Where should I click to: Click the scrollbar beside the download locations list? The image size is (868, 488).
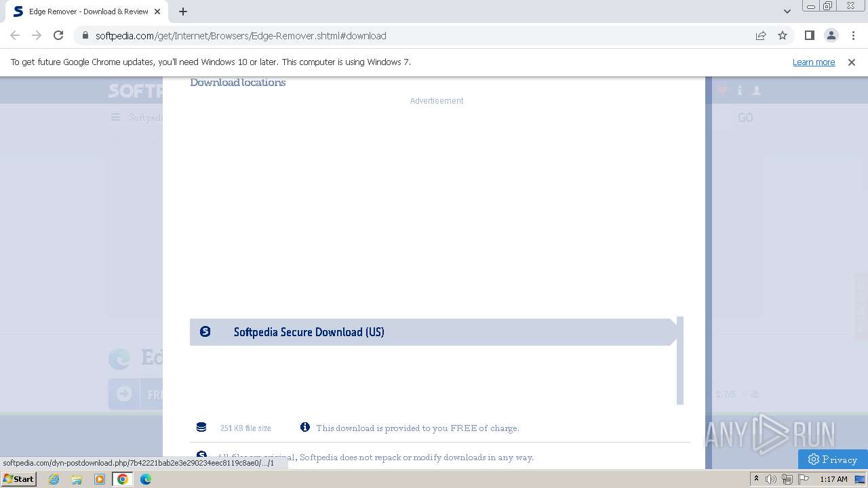(x=680, y=361)
